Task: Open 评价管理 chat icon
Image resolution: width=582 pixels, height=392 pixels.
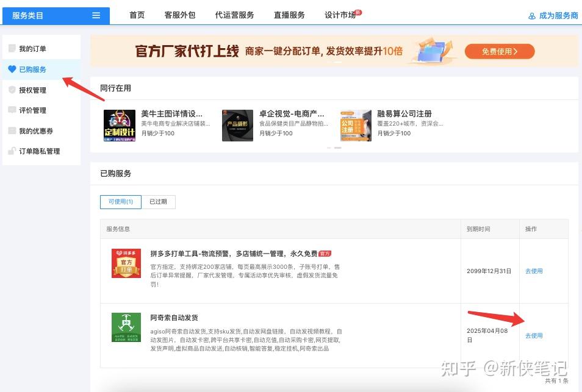Action: [x=12, y=110]
